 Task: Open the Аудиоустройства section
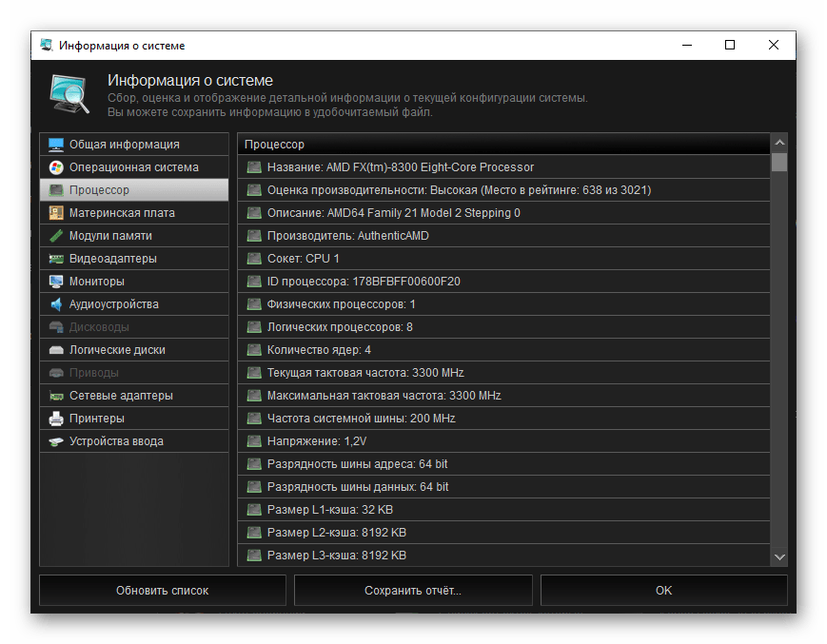[134, 304]
